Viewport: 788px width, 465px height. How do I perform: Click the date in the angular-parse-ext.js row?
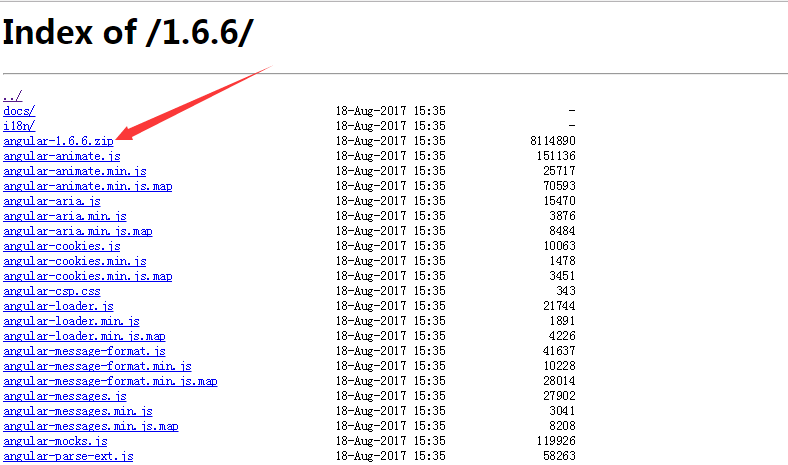(x=390, y=456)
